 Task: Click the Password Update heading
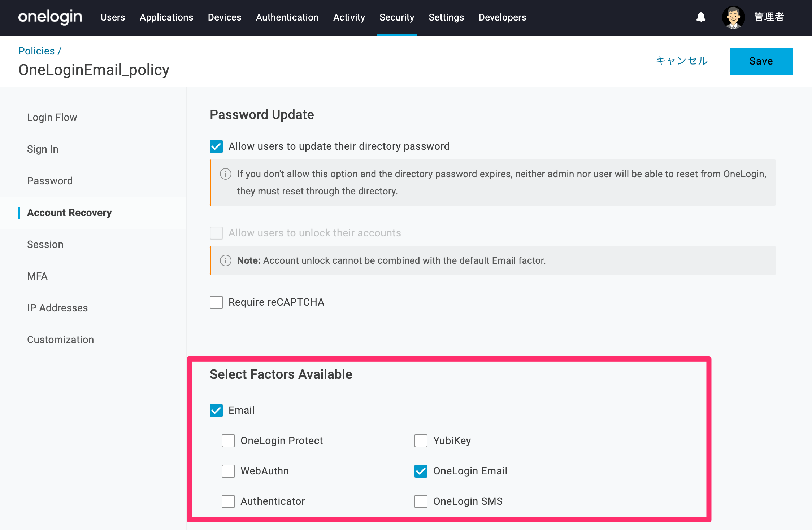click(262, 115)
